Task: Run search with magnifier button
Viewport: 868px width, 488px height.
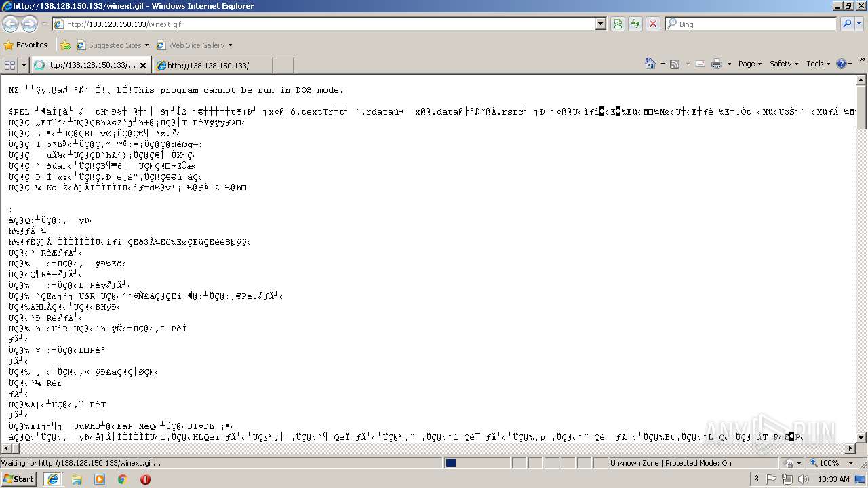Action: (847, 24)
